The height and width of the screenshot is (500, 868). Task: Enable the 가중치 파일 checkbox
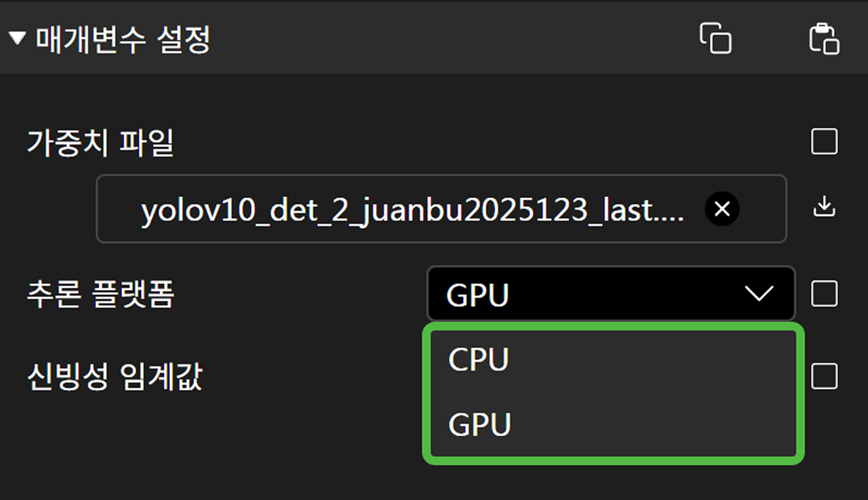coord(824,142)
